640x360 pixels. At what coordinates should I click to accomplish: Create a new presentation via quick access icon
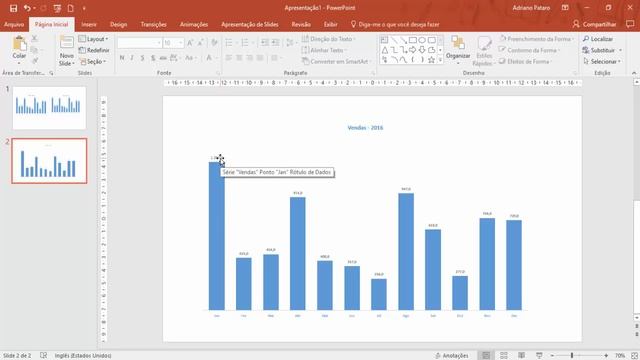pyautogui.click(x=71, y=8)
